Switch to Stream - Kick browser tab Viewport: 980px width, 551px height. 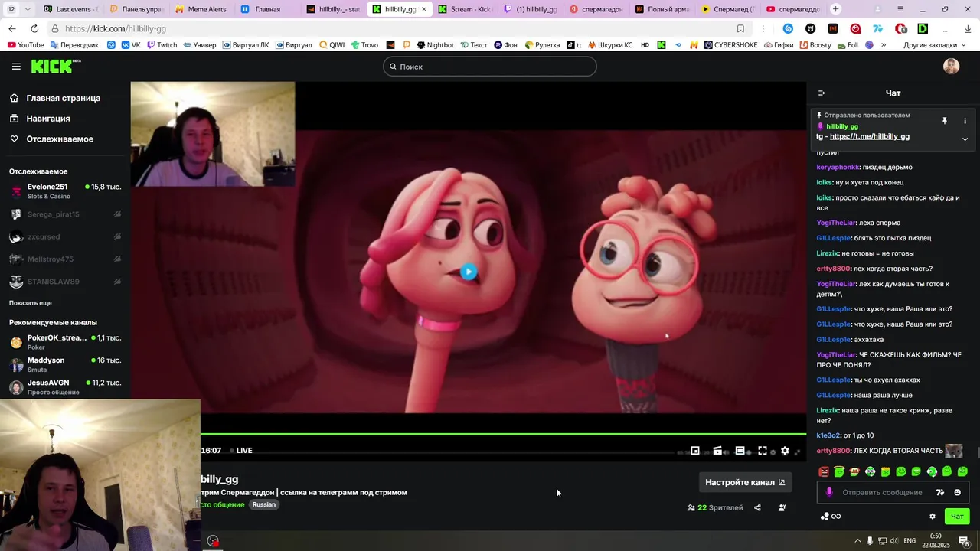[465, 9]
